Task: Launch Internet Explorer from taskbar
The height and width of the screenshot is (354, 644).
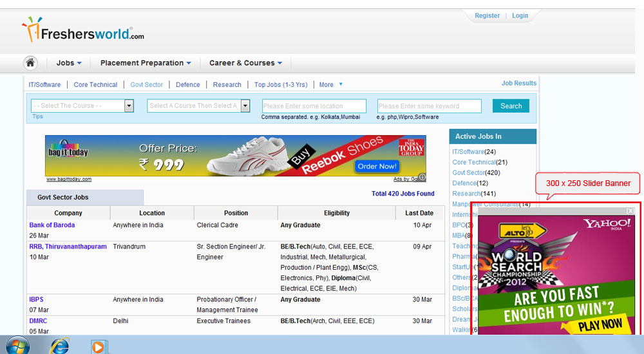Action: [59, 346]
